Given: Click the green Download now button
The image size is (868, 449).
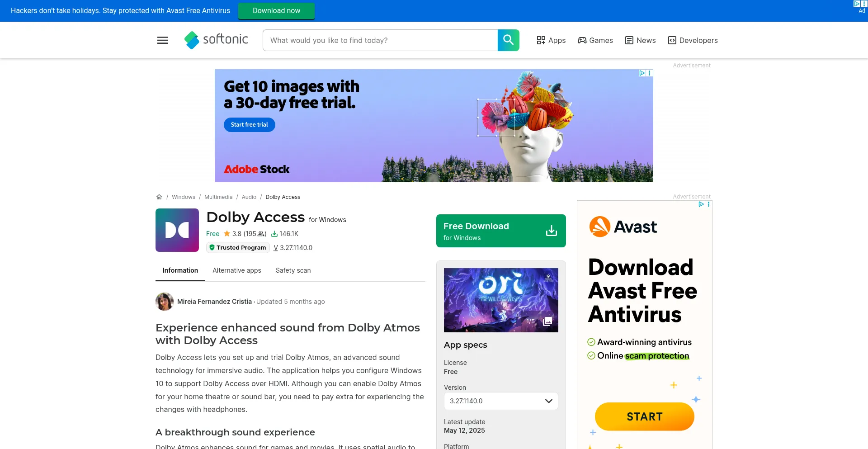Looking at the screenshot, I should coord(276,11).
